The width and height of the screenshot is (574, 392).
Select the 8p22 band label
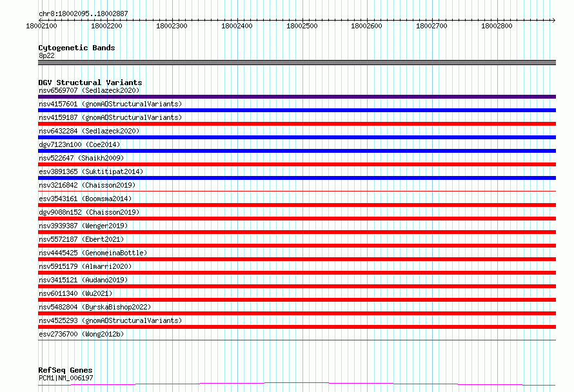click(x=46, y=55)
